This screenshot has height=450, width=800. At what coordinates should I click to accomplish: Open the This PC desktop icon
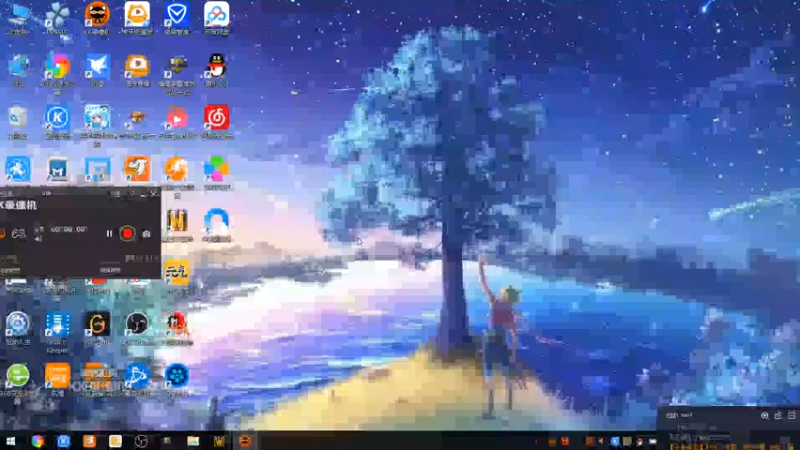click(18, 15)
